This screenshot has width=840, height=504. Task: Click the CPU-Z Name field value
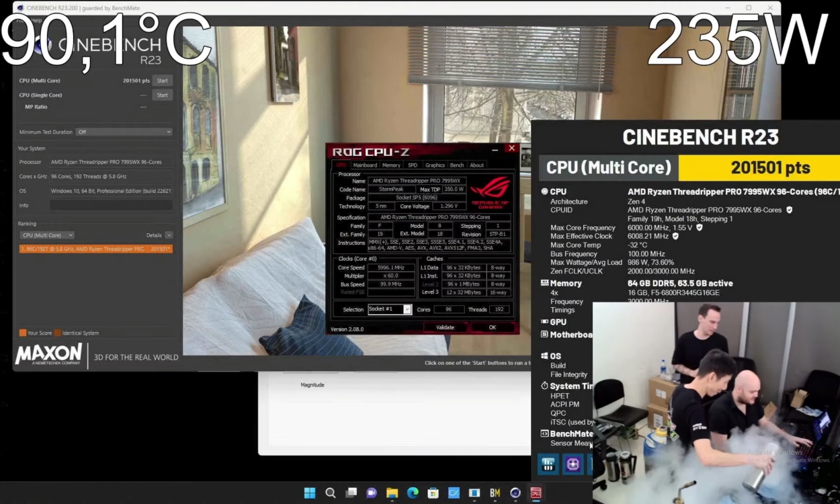click(417, 181)
